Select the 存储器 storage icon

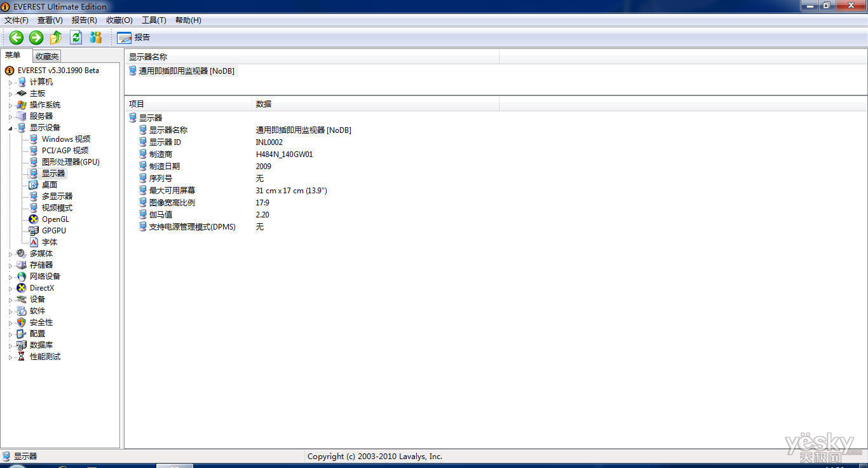(22, 265)
